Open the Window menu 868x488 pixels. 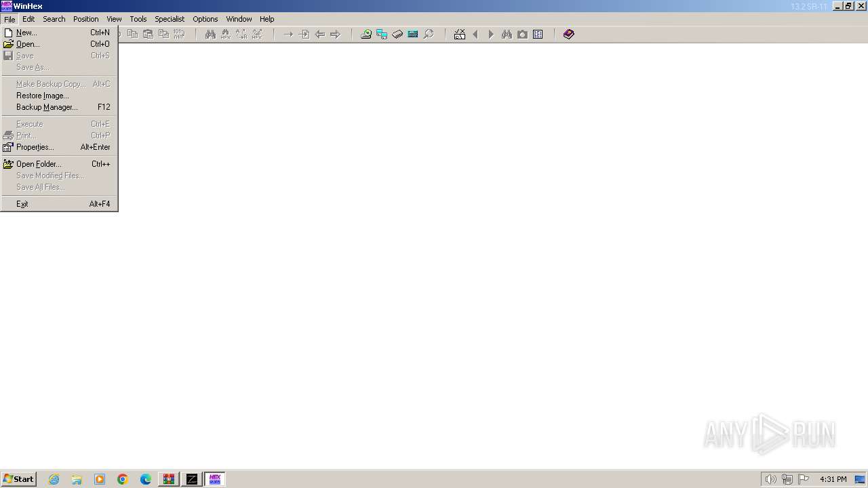(239, 19)
